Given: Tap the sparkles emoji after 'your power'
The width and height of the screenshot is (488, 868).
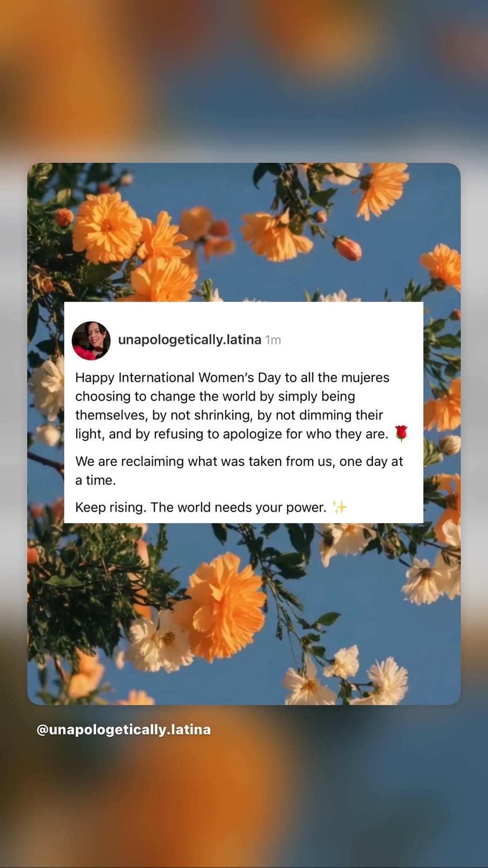Looking at the screenshot, I should click(339, 507).
